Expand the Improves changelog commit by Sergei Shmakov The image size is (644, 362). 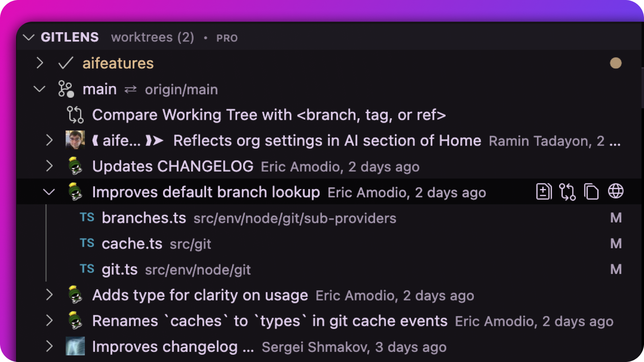(49, 346)
